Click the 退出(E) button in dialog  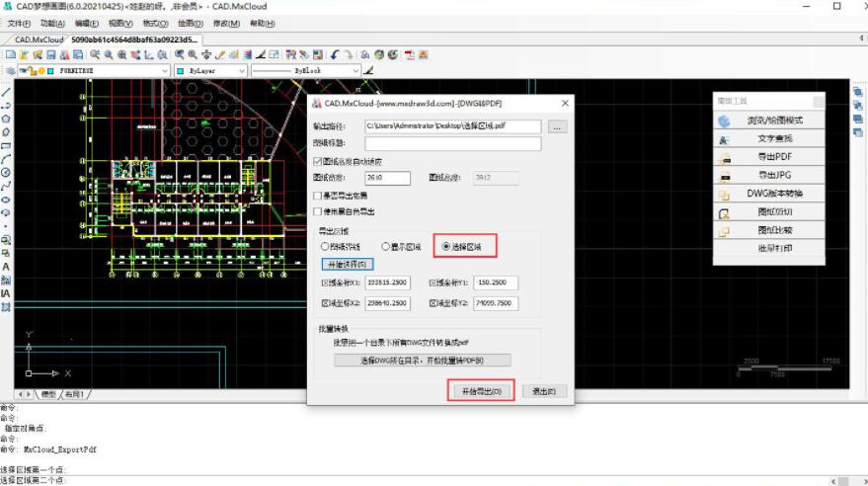click(x=544, y=391)
